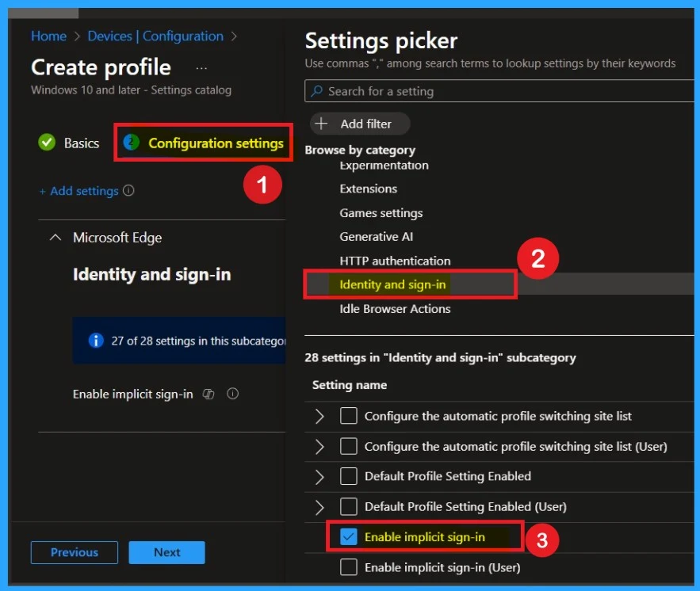
Task: Click the Next button
Action: click(x=167, y=552)
